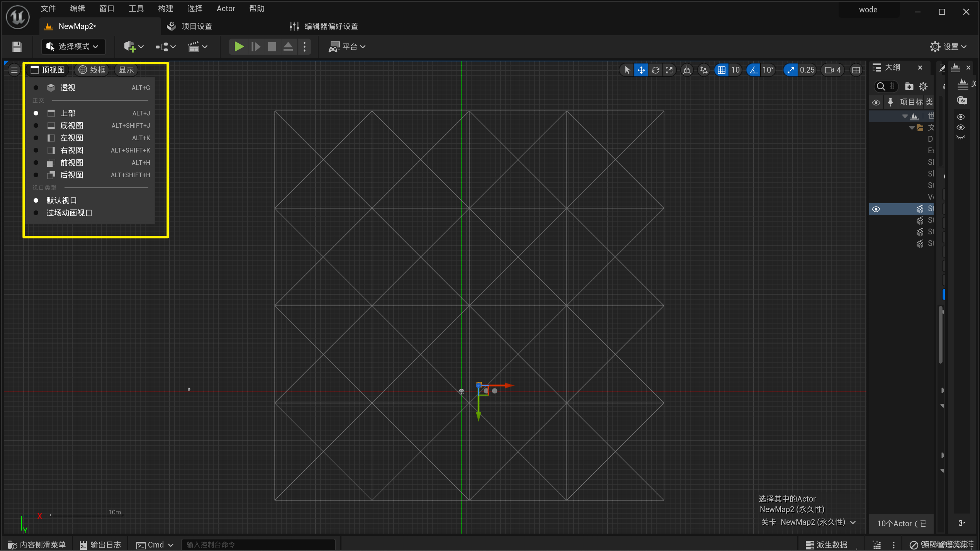Click the Eject button in play controls
Screen dimensions: 980x551
click(288, 47)
